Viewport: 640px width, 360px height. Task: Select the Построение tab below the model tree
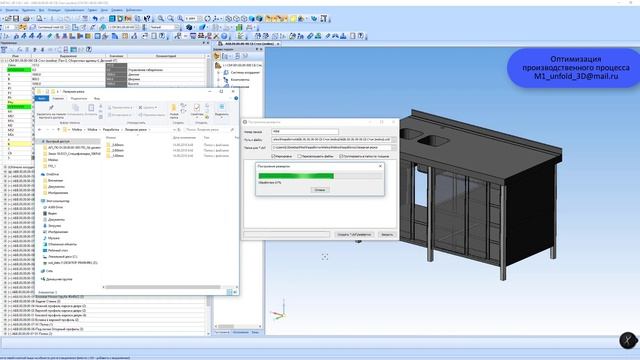tap(222, 332)
